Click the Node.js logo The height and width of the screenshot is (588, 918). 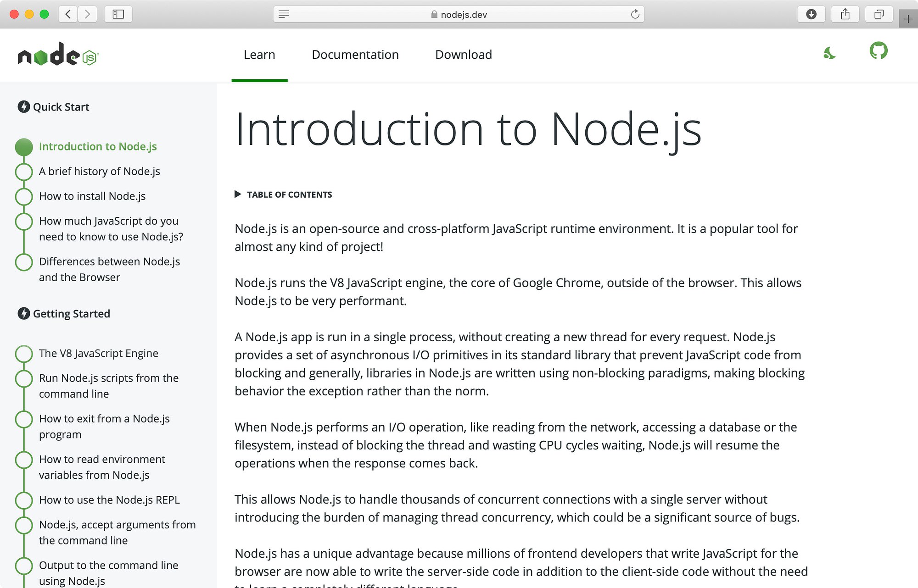pyautogui.click(x=58, y=54)
